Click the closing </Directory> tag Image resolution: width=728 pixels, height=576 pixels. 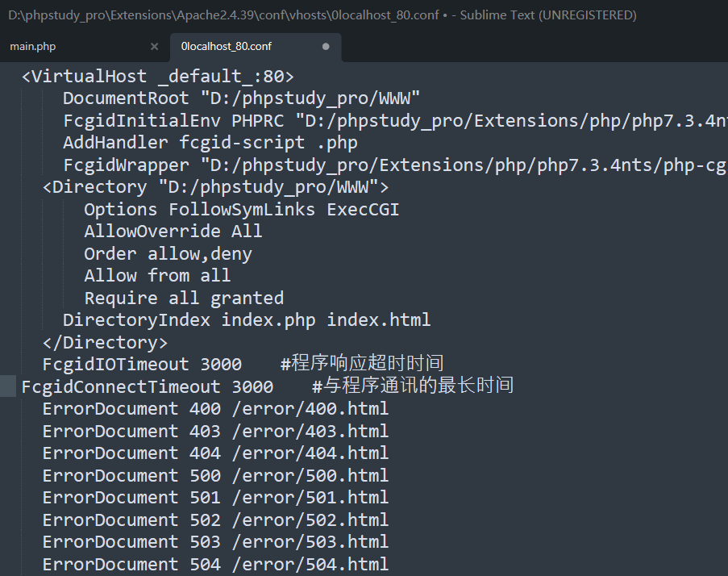pyautogui.click(x=105, y=342)
